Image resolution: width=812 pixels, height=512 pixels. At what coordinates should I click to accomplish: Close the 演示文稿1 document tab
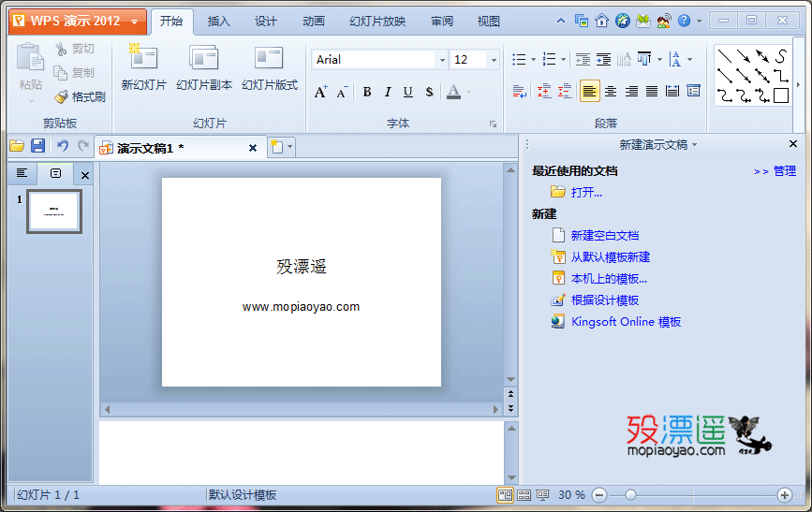253,148
